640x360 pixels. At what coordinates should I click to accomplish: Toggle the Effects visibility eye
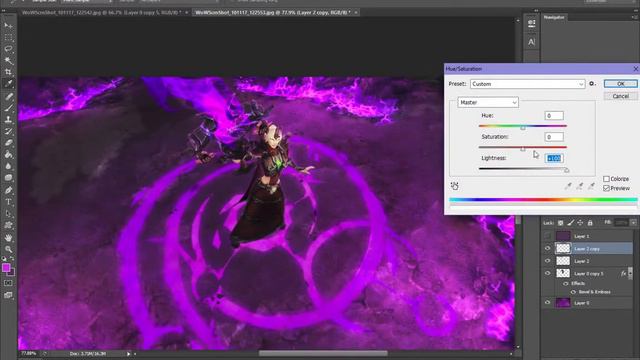566,283
